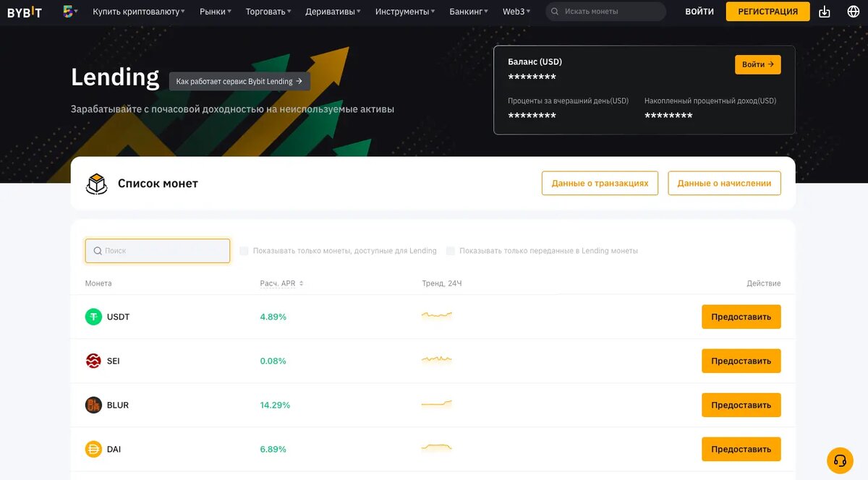Click the SEI coin icon
Viewport: 868px width, 480px height.
pyautogui.click(x=93, y=361)
